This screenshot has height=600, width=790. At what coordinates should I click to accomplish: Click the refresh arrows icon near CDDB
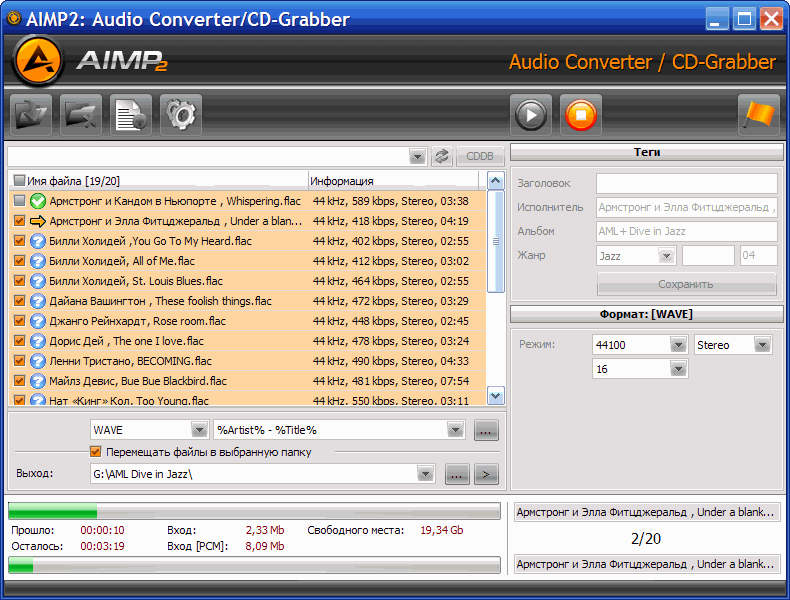[x=441, y=156]
